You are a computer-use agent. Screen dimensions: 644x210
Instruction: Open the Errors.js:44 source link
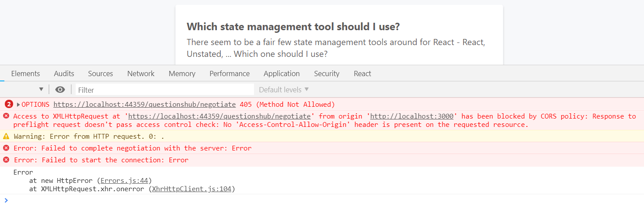coord(126,180)
